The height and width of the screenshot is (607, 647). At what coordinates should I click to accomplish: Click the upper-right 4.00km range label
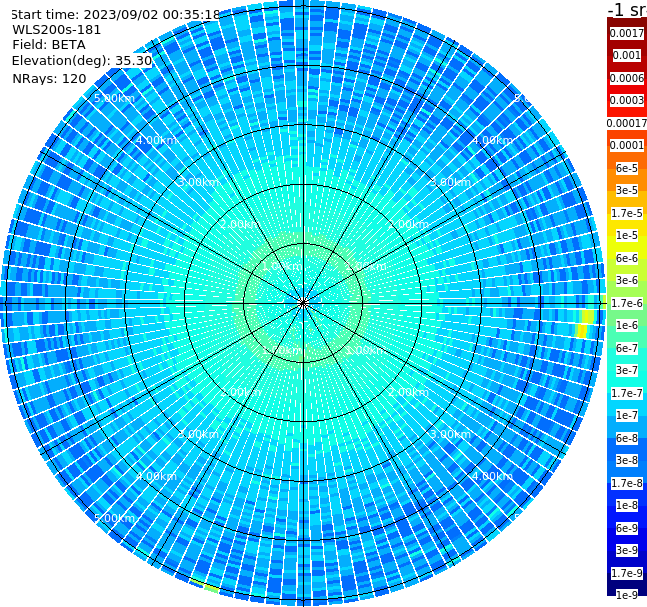(492, 140)
